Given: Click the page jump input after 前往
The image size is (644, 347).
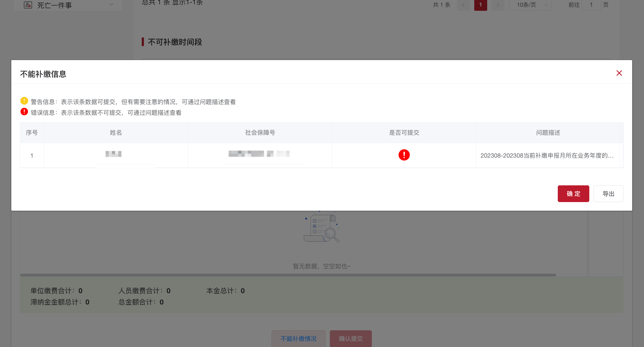Looking at the screenshot, I should pos(591,5).
